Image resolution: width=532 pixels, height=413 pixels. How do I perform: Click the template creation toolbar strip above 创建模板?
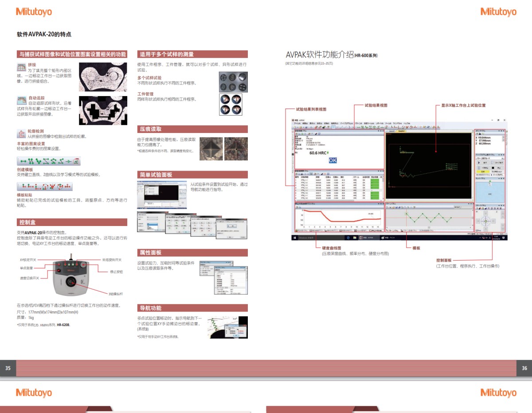point(48,161)
